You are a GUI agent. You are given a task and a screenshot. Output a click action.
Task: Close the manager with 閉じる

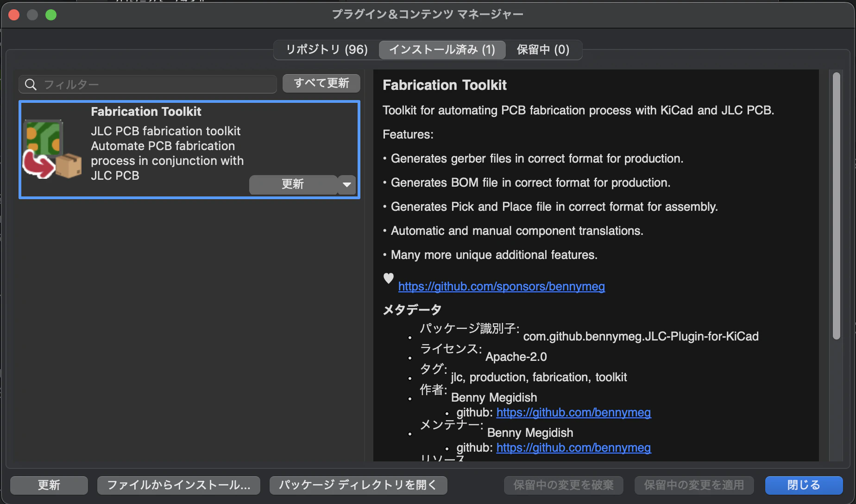803,485
